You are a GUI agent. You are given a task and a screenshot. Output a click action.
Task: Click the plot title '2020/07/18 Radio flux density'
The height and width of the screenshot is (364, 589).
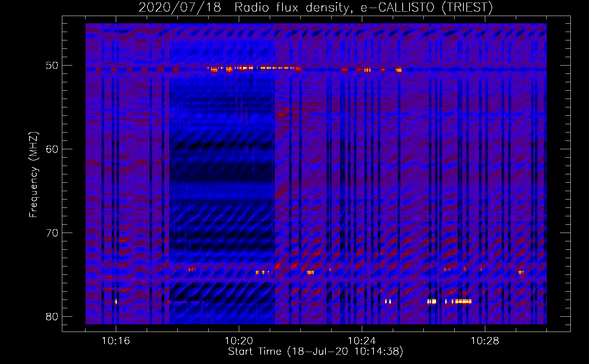(x=316, y=7)
